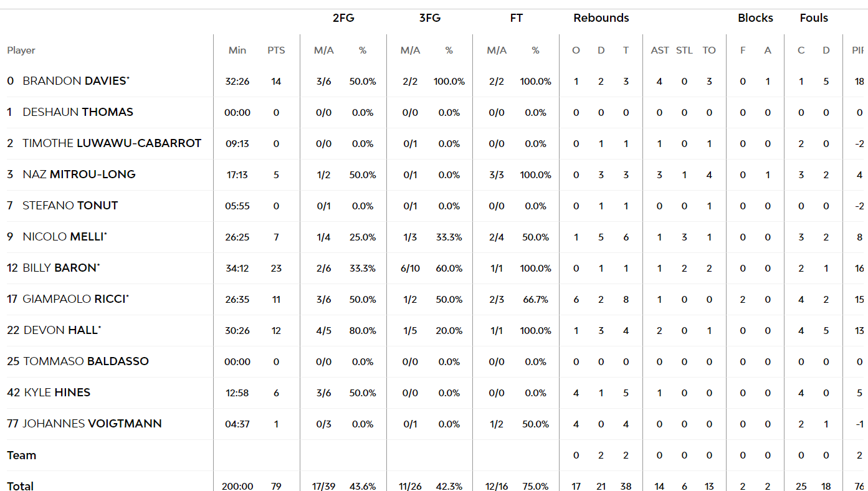This screenshot has width=868, height=491.
Task: Open Billy Baron's player page
Action: pos(61,268)
